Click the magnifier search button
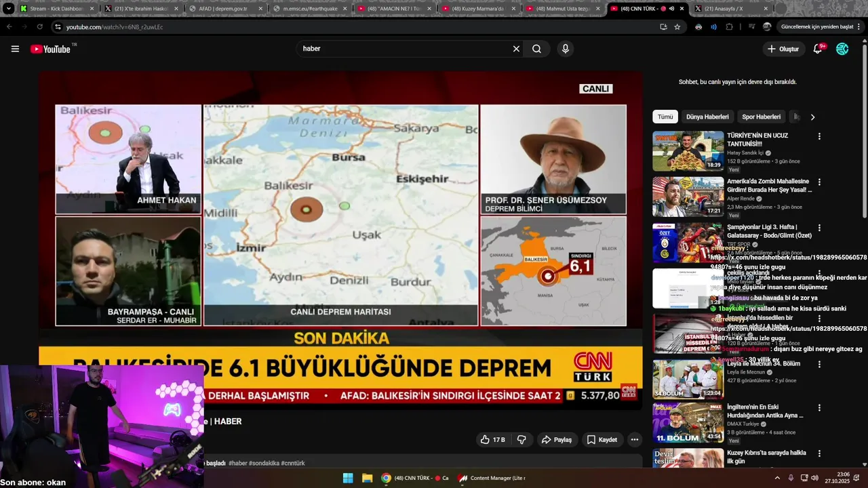Image resolution: width=868 pixels, height=488 pixels. 536,49
